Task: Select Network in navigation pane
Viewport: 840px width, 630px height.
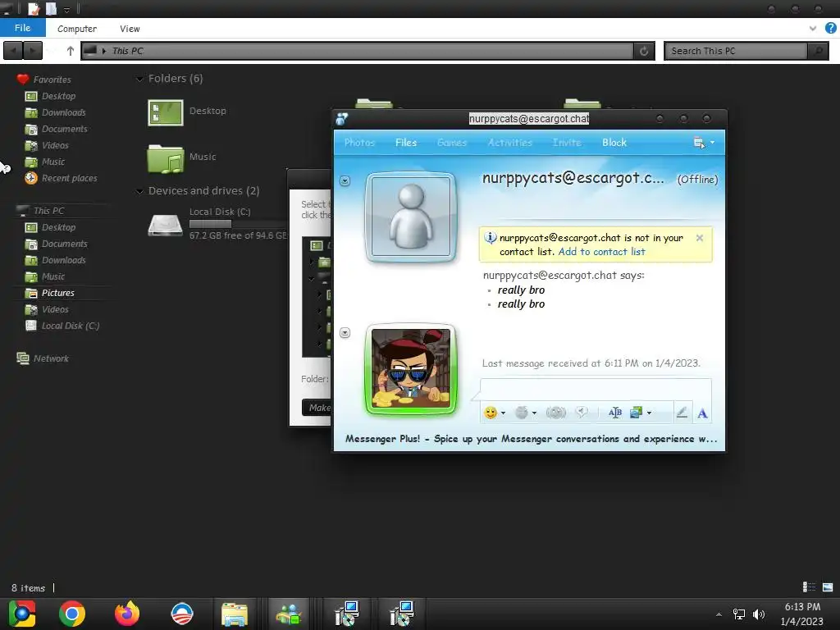Action: coord(51,358)
